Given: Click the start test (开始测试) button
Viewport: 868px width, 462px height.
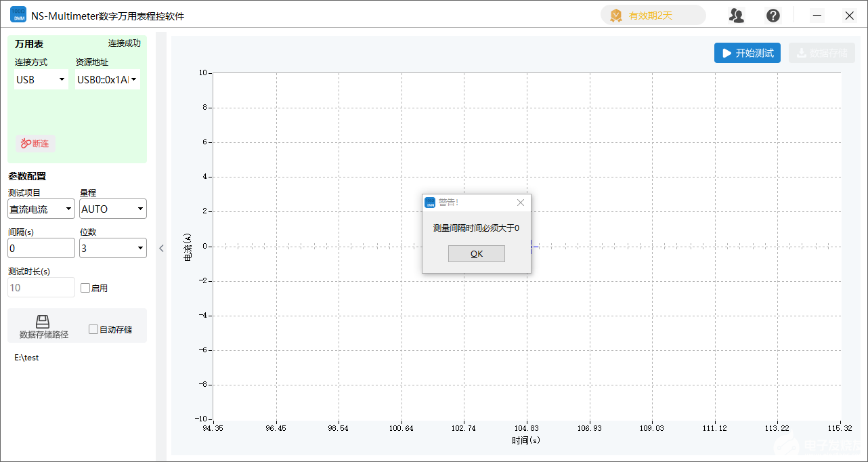Looking at the screenshot, I should coord(747,53).
